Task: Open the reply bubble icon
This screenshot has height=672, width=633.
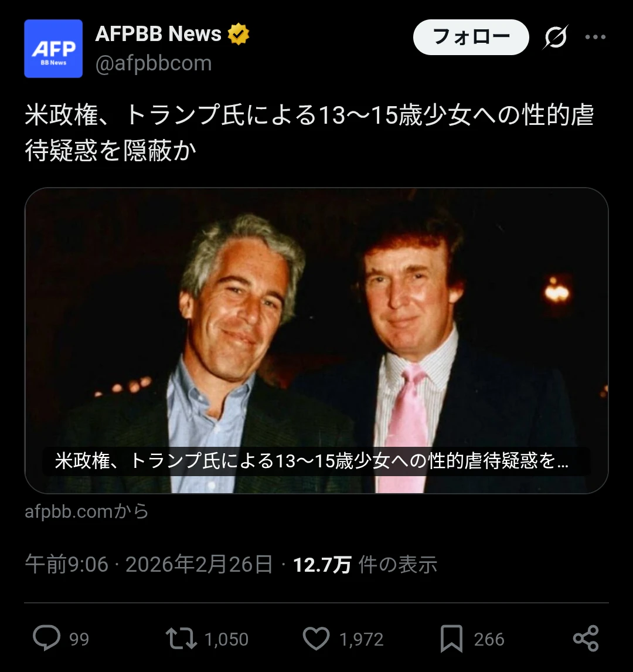Action: [x=46, y=638]
